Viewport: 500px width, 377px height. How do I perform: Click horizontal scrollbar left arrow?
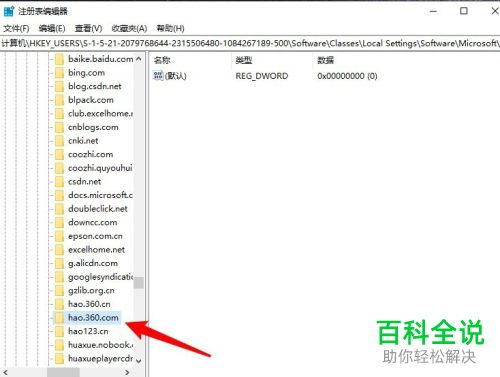[x=5, y=372]
